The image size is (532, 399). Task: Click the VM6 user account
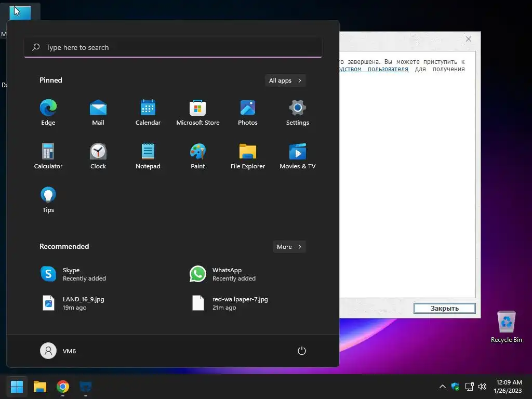tap(58, 351)
